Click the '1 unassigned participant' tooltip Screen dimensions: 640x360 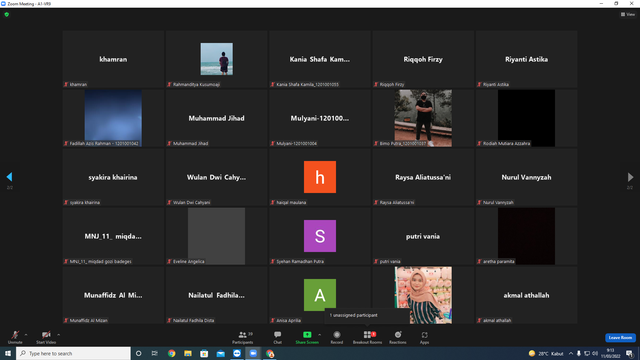tap(367, 315)
